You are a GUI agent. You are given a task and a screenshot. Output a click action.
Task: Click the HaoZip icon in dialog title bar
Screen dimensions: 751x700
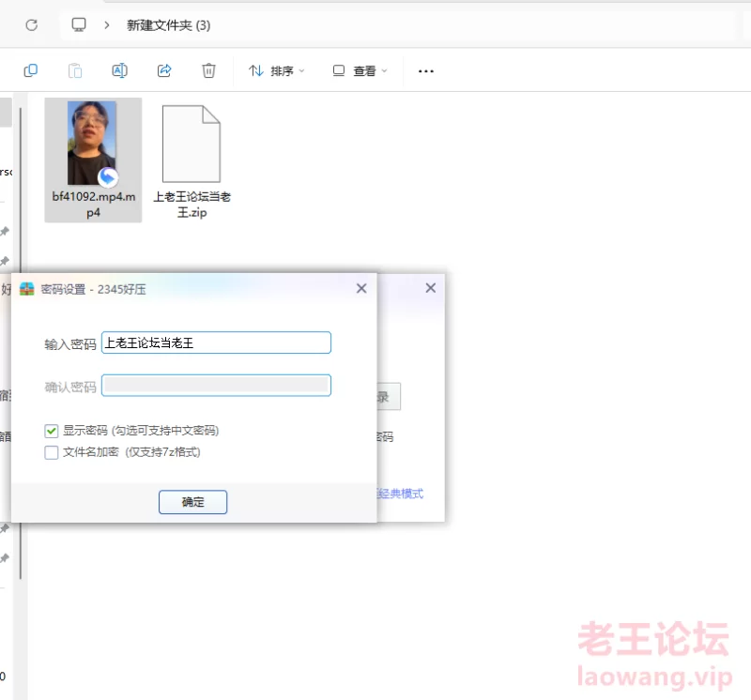click(x=25, y=289)
